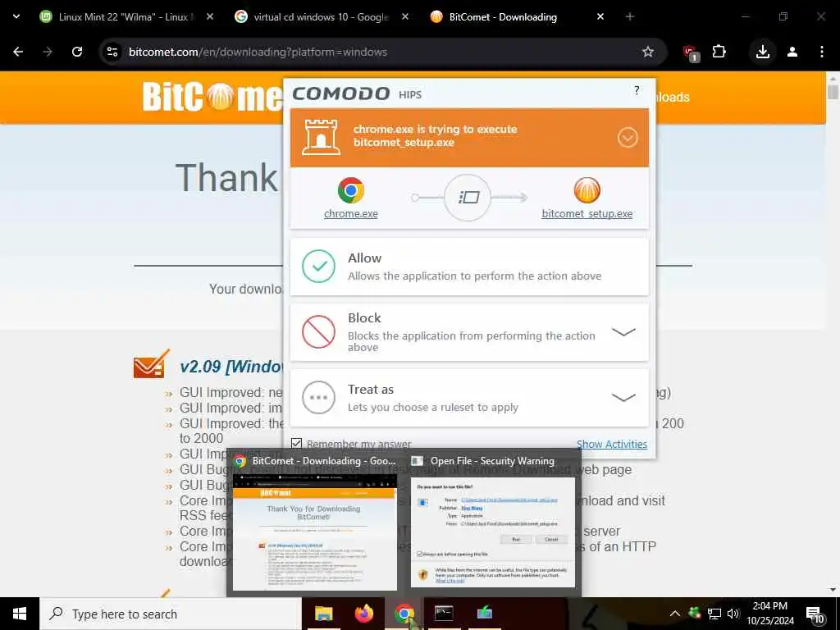Go back in browser history
Screen dimensions: 840x630
point(18,52)
